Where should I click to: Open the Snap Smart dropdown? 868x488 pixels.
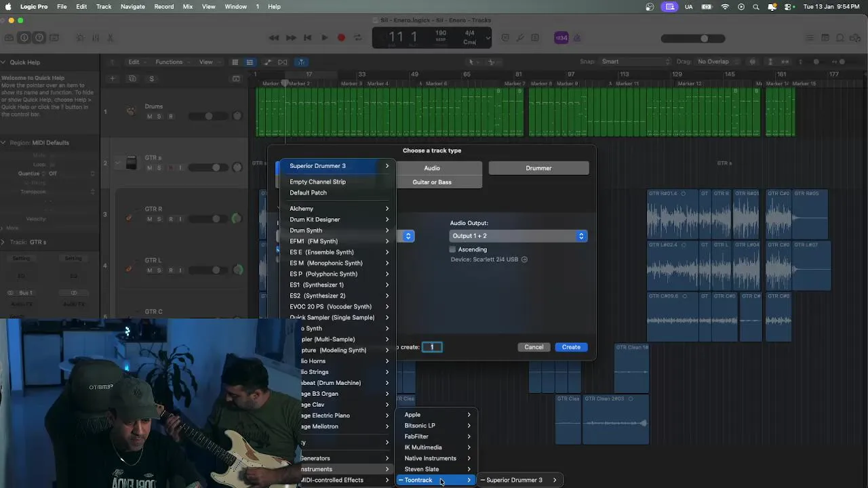[635, 62]
